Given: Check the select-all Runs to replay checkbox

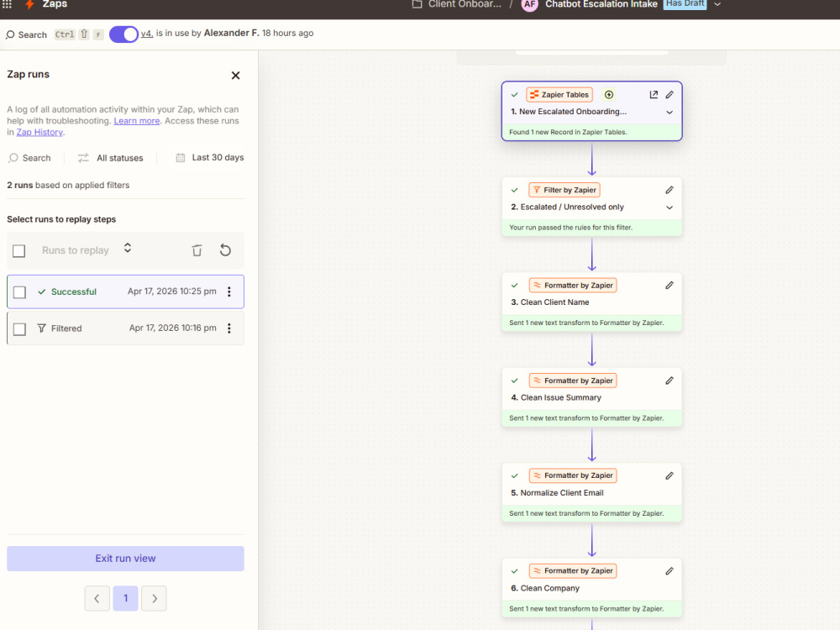Looking at the screenshot, I should coord(19,250).
